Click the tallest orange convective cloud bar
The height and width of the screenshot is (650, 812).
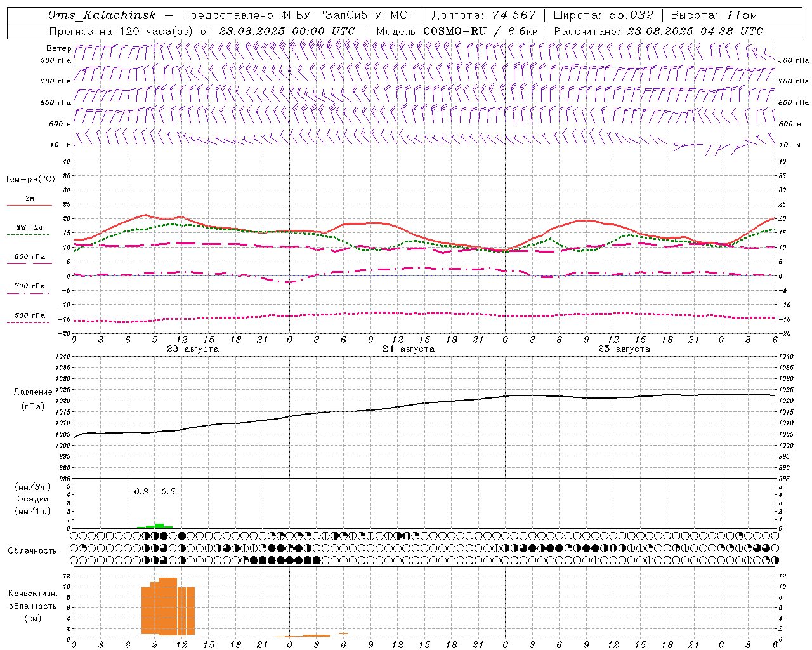click(x=168, y=606)
